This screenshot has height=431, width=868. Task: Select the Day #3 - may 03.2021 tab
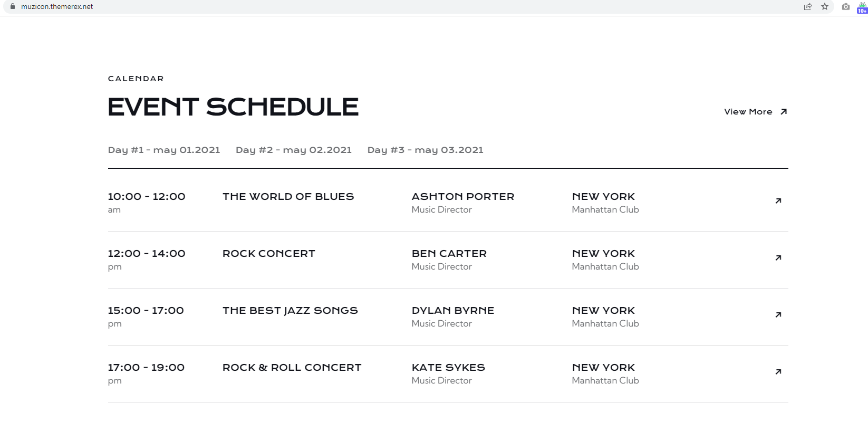coord(426,150)
